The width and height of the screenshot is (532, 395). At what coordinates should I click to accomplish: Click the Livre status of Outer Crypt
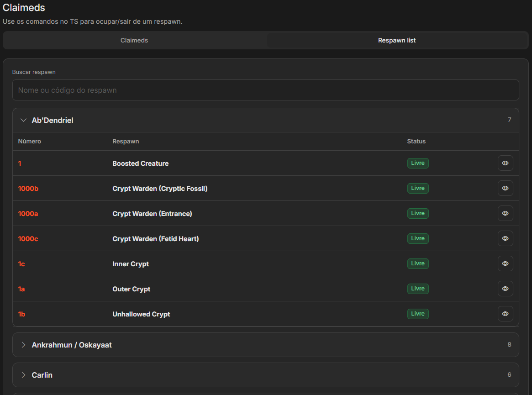point(418,289)
